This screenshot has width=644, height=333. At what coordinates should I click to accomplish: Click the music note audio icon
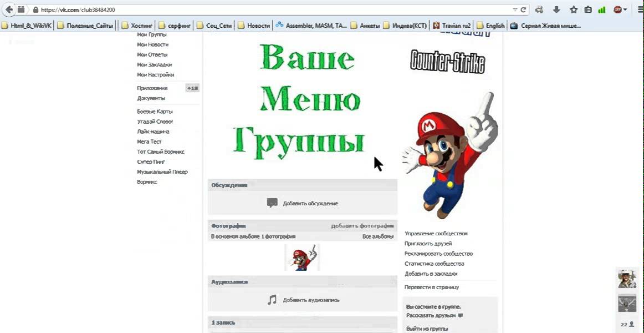pos(272,300)
